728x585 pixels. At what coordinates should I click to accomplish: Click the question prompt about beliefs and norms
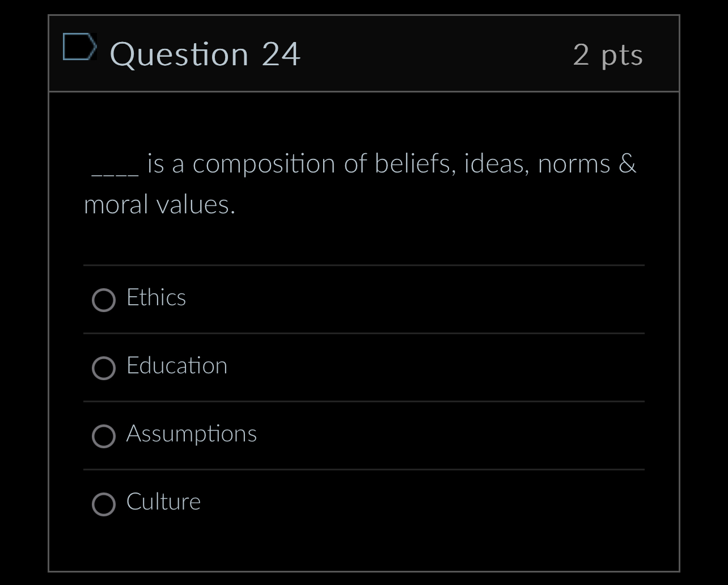coord(361,182)
